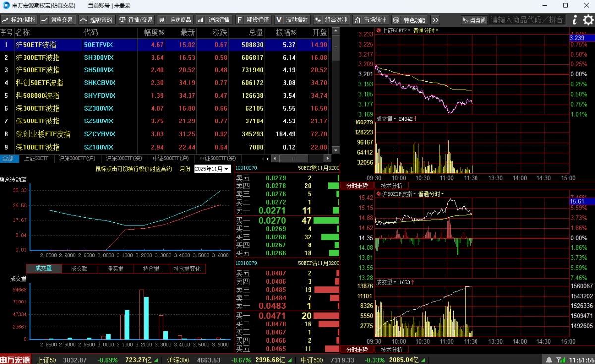
Task: Open the 月份 dropdown showing 2025年11月
Action: pyautogui.click(x=212, y=169)
